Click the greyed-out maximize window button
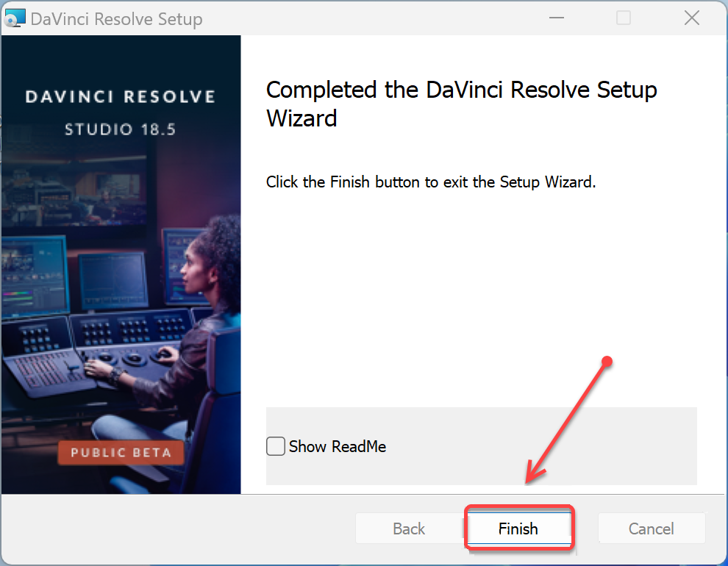 [x=623, y=18]
